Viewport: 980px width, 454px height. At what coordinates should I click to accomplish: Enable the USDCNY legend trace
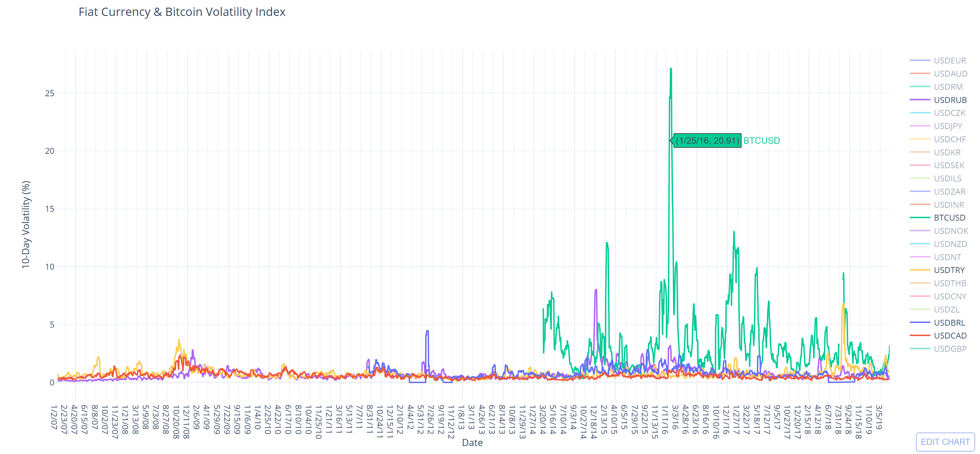click(x=950, y=297)
